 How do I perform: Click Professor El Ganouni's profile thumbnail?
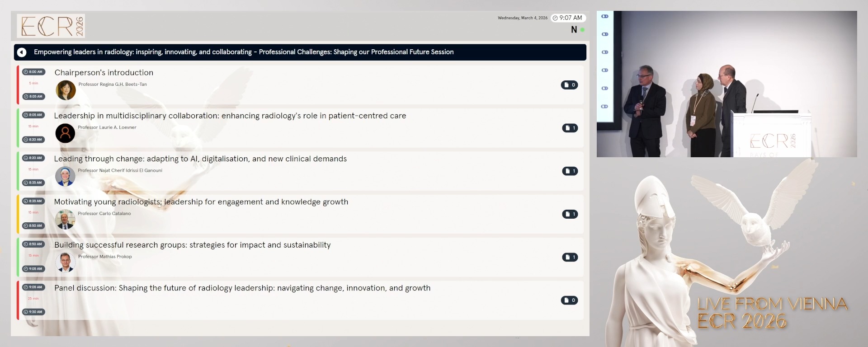point(65,176)
